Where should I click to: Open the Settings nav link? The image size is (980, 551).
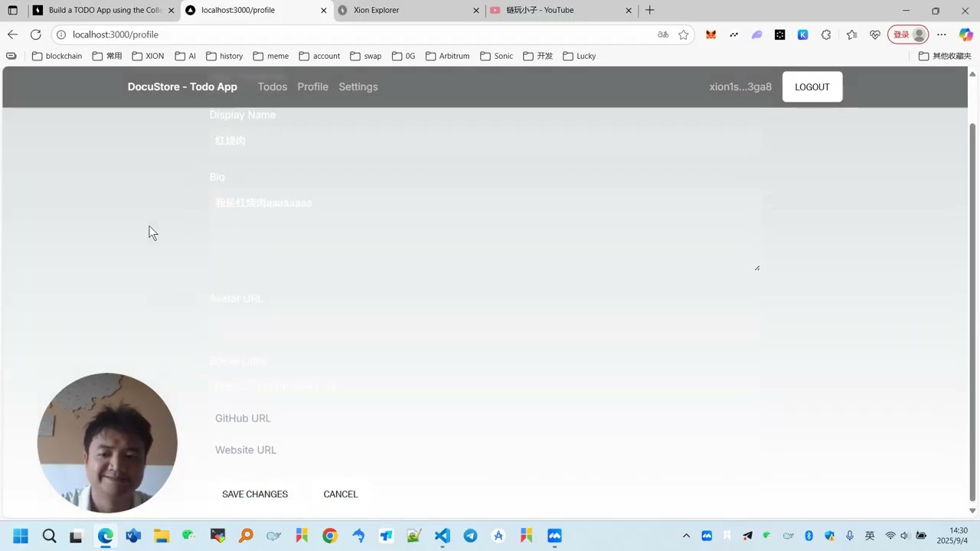click(x=358, y=86)
